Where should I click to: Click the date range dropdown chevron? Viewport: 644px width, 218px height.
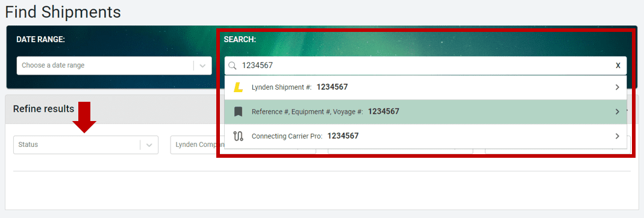pos(202,66)
